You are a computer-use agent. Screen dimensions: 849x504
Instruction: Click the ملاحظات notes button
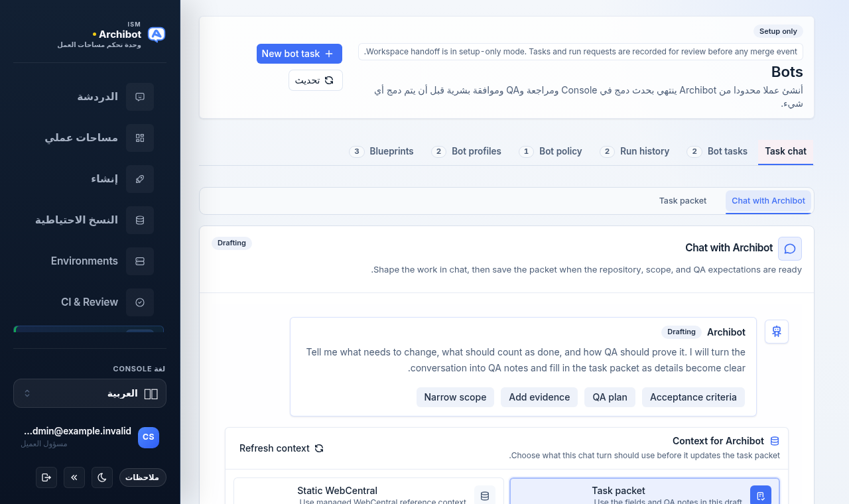click(x=143, y=477)
